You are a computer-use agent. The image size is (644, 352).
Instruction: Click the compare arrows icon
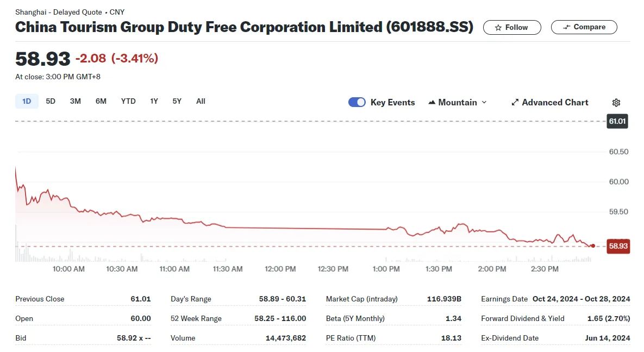[566, 27]
